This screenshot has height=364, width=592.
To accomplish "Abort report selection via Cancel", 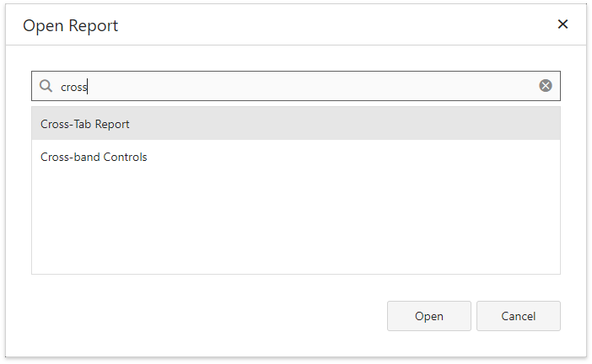I will pyautogui.click(x=518, y=316).
